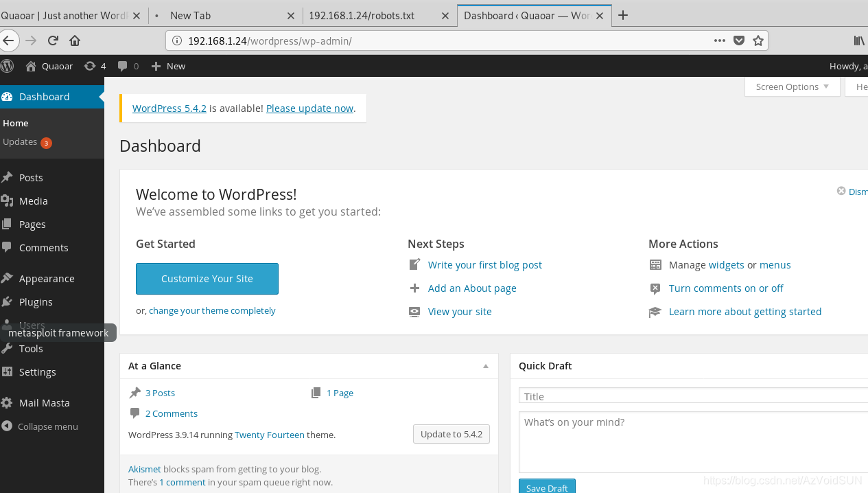868x493 pixels.
Task: Collapse the admin sidebar menu
Action: tap(48, 426)
